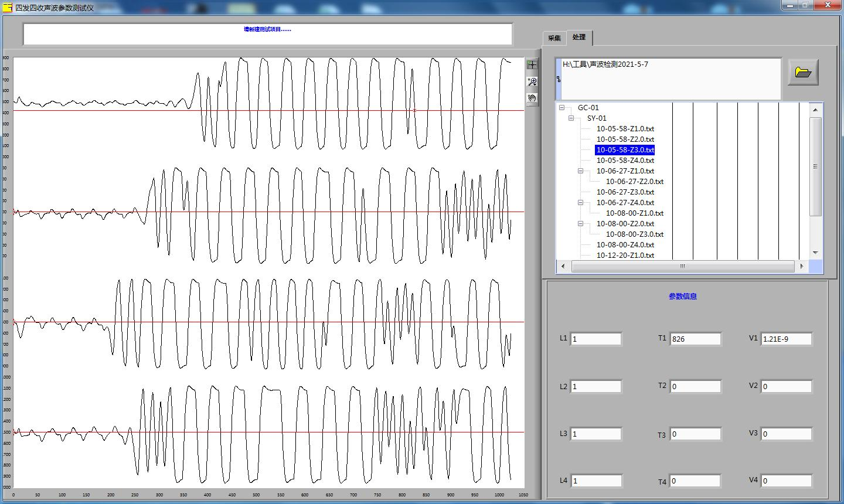Viewport: 844px width, 504px height.
Task: Click the T3 input field
Action: (x=696, y=434)
